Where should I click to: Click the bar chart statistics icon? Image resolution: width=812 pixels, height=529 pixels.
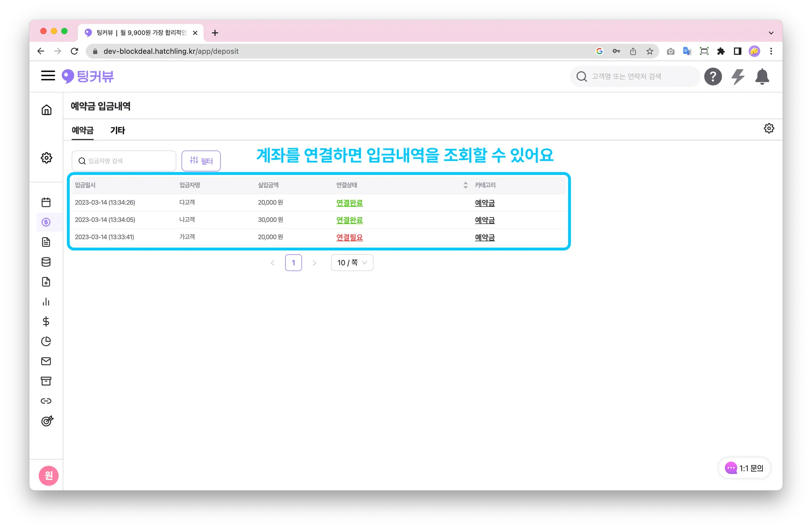(x=46, y=302)
